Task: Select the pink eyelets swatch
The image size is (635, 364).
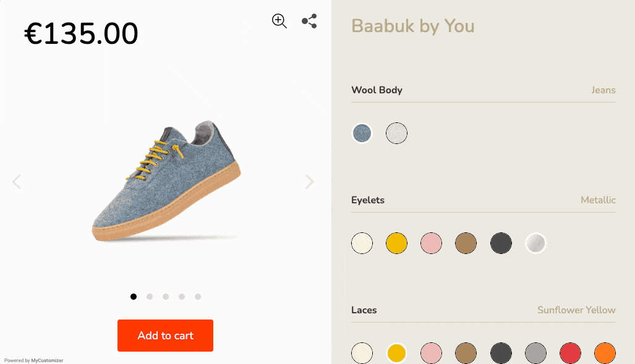Action: [431, 243]
